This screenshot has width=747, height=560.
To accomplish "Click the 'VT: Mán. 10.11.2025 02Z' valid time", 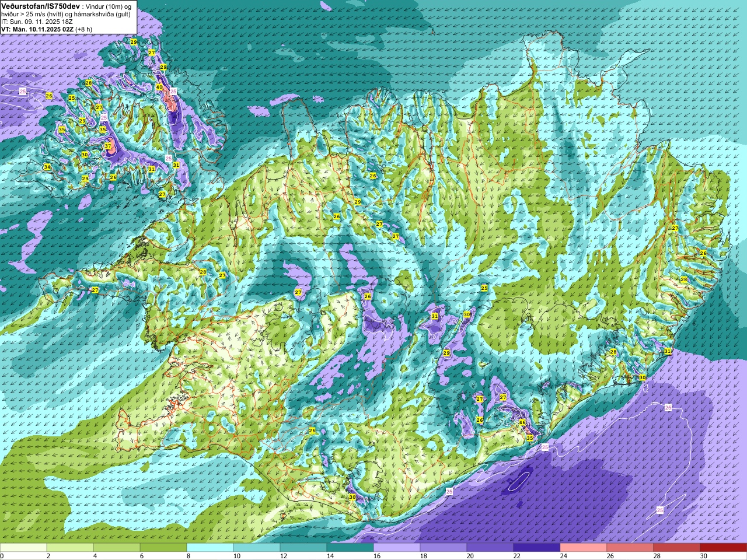I will click(x=37, y=29).
